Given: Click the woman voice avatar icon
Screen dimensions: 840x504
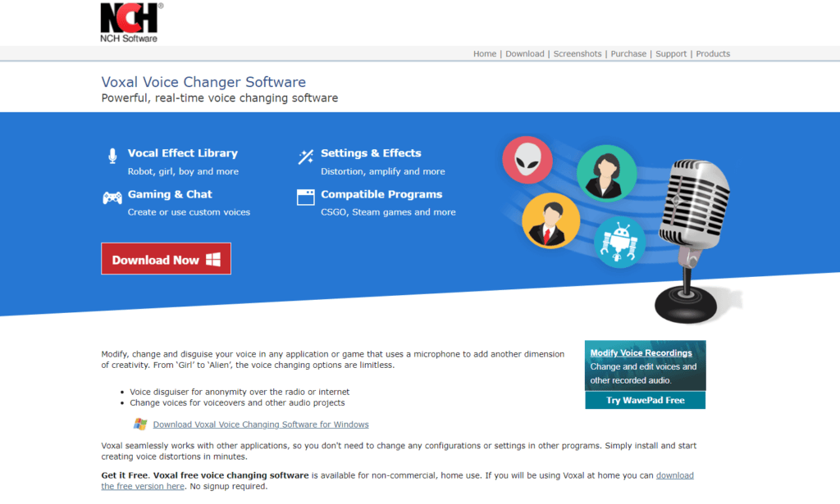Looking at the screenshot, I should click(606, 173).
